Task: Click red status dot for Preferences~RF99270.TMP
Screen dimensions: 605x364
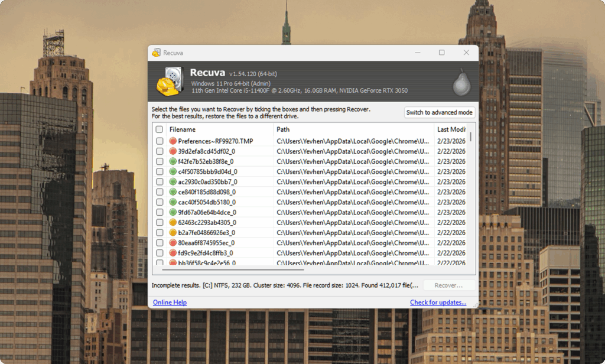Action: pyautogui.click(x=173, y=141)
